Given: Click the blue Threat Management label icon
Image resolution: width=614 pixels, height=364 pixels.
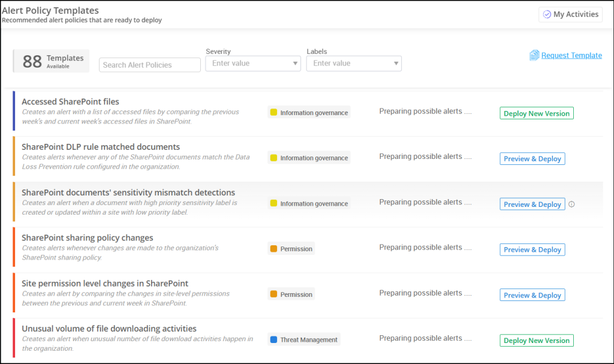Looking at the screenshot, I should 274,339.
